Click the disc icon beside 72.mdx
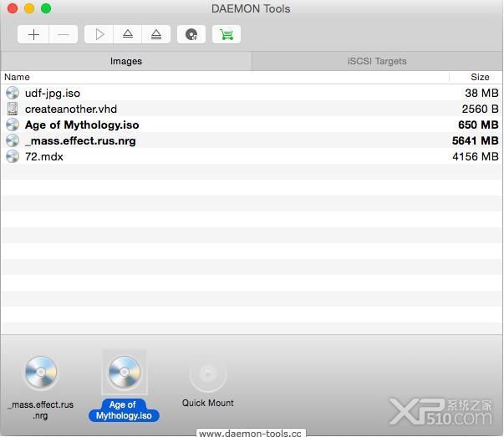504x437 pixels. pyautogui.click(x=13, y=156)
